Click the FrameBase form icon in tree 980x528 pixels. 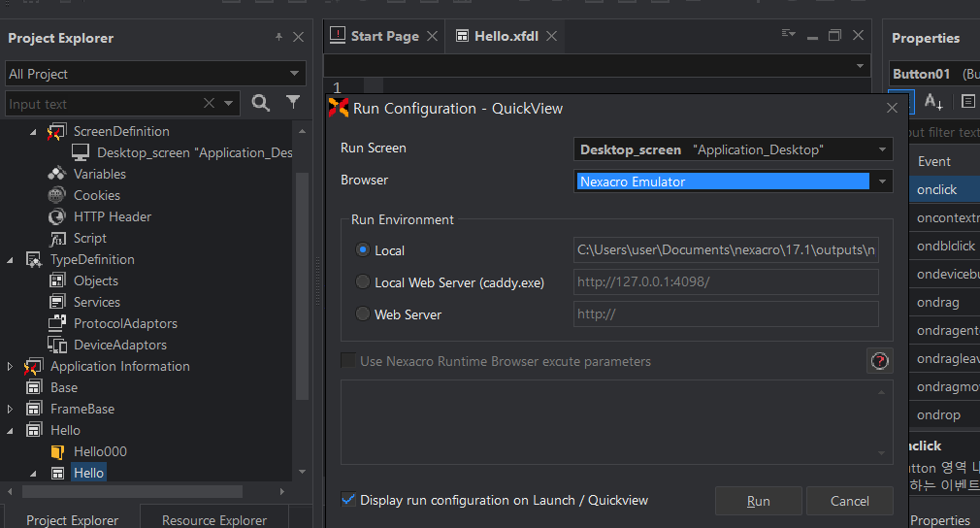(34, 409)
